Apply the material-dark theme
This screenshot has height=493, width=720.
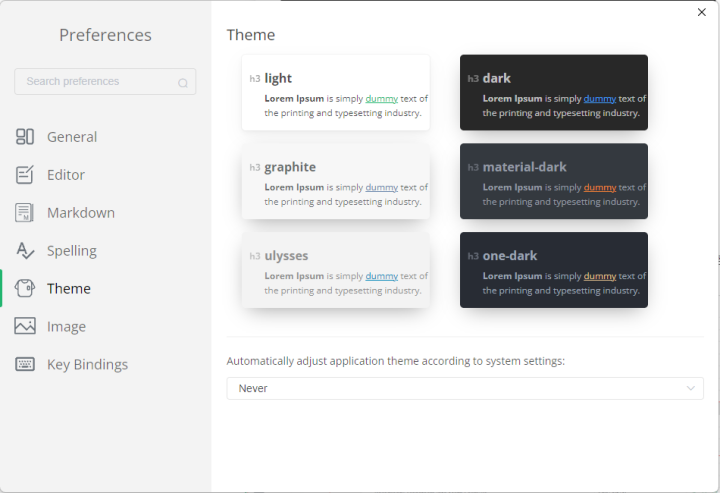[x=554, y=181]
